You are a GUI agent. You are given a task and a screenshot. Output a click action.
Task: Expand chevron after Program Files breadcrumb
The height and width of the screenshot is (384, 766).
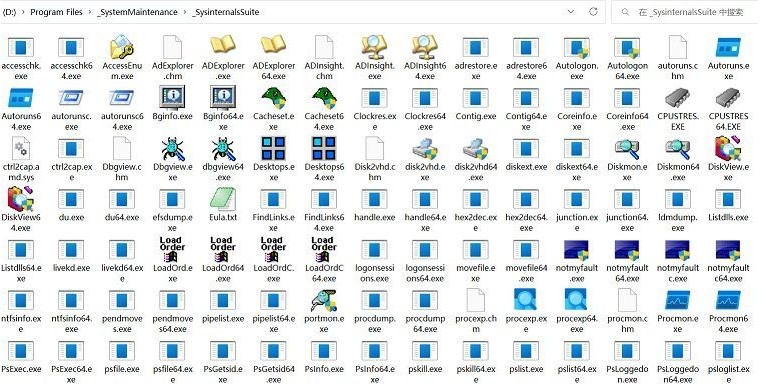90,12
